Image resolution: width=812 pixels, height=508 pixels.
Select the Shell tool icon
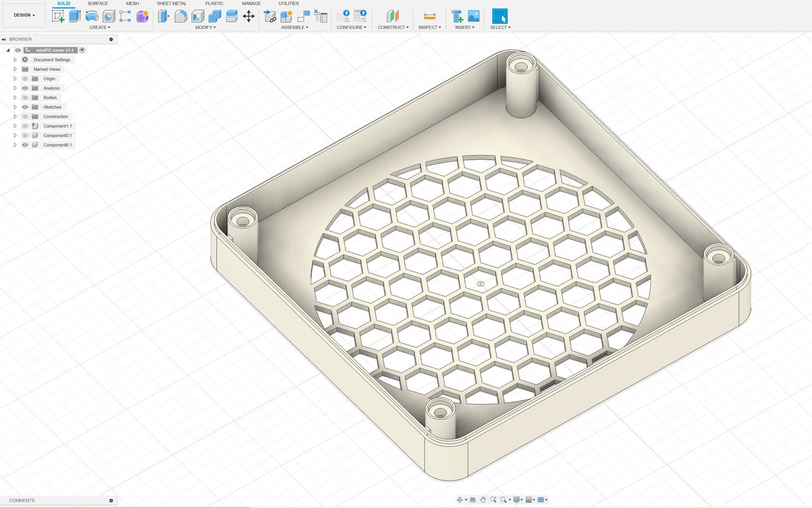point(197,16)
